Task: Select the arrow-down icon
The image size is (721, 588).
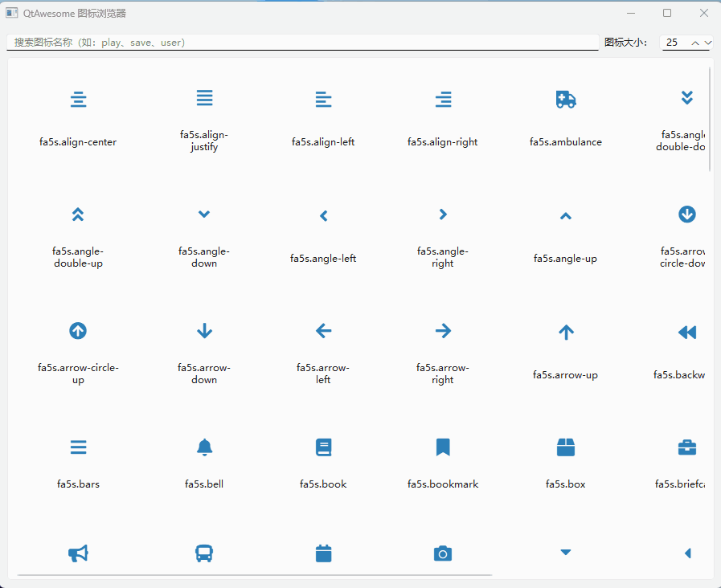Action: pos(204,331)
